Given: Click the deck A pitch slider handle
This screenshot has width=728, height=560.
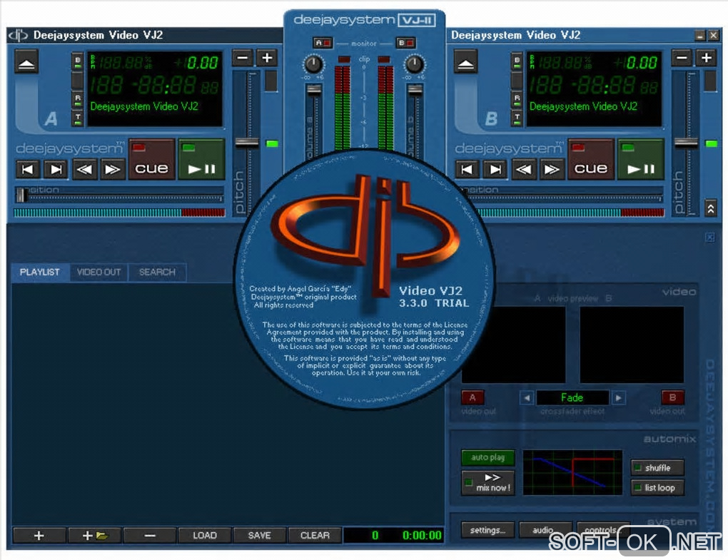Looking at the screenshot, I should pyautogui.click(x=247, y=143).
